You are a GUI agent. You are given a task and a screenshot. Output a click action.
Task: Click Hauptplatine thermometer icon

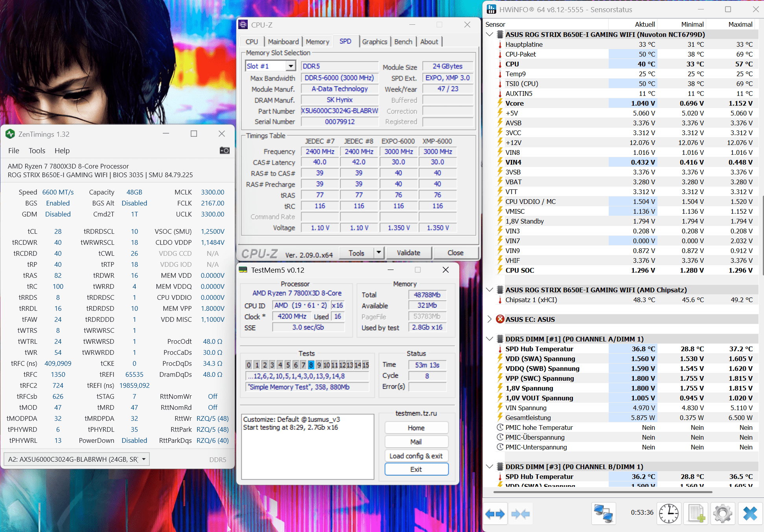coord(500,44)
